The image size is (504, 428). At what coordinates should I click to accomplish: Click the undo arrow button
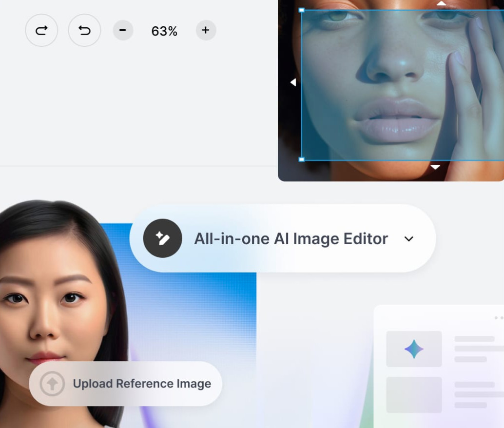click(x=84, y=31)
